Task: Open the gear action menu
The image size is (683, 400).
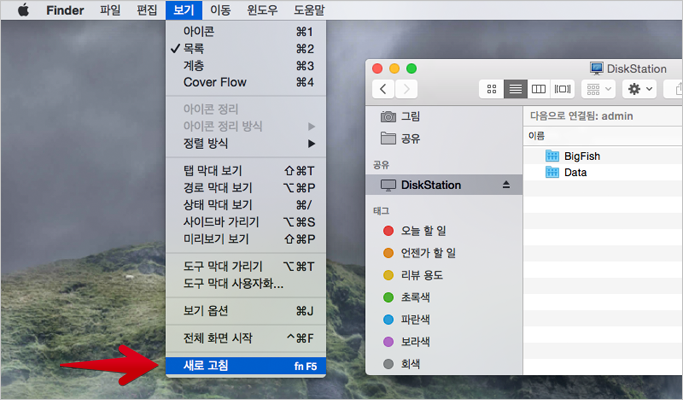Action: coord(639,89)
